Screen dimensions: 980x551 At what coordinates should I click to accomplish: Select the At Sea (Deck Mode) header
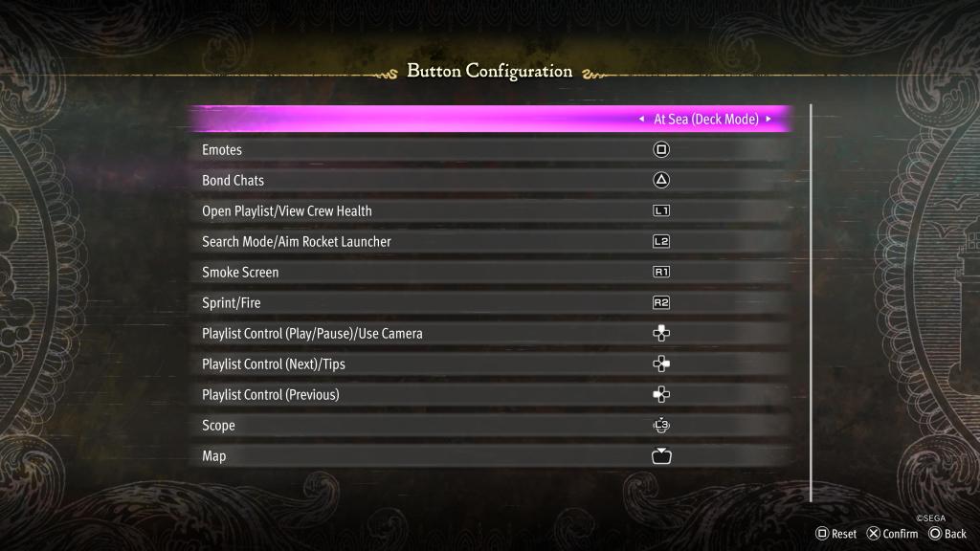(x=705, y=120)
